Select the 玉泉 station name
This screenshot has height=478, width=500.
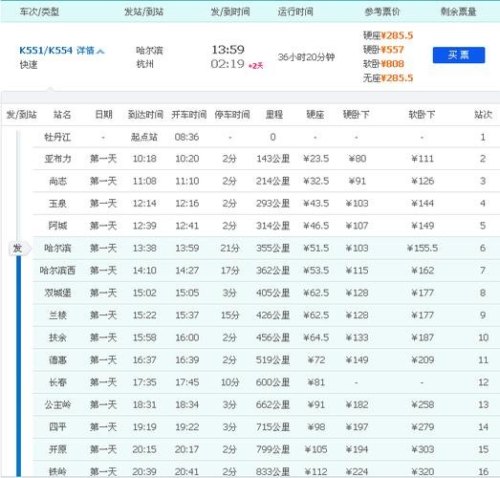pyautogui.click(x=58, y=203)
